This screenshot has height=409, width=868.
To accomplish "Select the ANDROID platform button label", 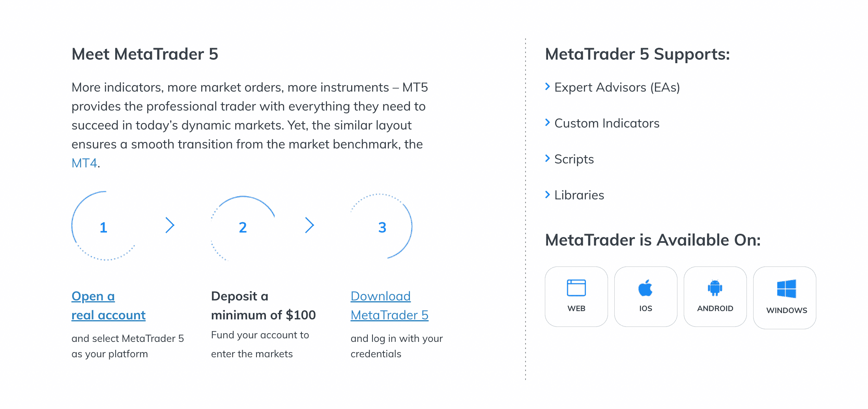I will 715,308.
